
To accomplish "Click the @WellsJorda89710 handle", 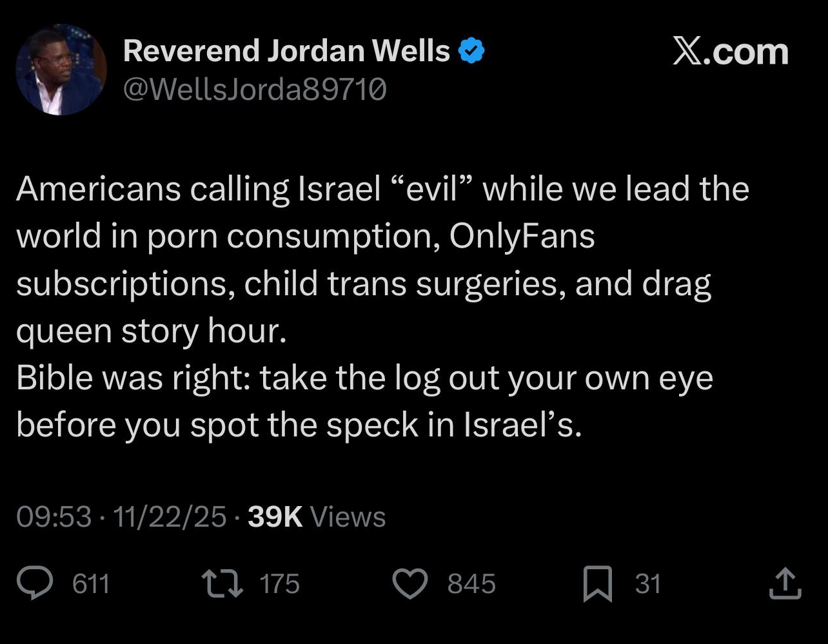I will tap(255, 90).
